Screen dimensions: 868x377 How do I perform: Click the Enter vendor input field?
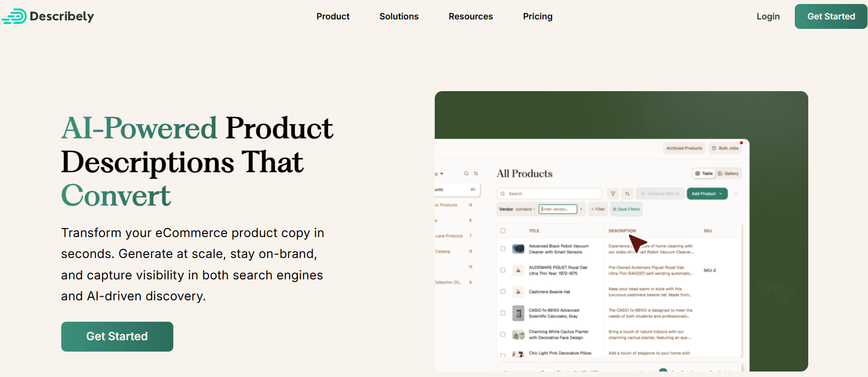pyautogui.click(x=559, y=209)
